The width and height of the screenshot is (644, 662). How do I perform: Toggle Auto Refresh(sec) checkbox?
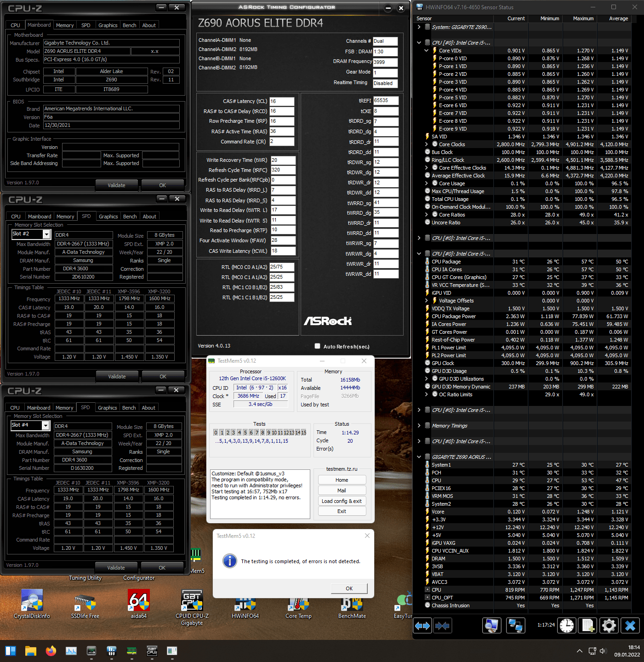click(x=317, y=346)
